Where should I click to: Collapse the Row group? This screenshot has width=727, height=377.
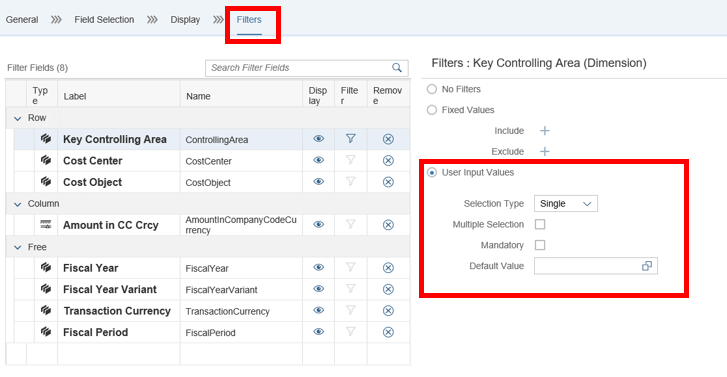[18, 119]
